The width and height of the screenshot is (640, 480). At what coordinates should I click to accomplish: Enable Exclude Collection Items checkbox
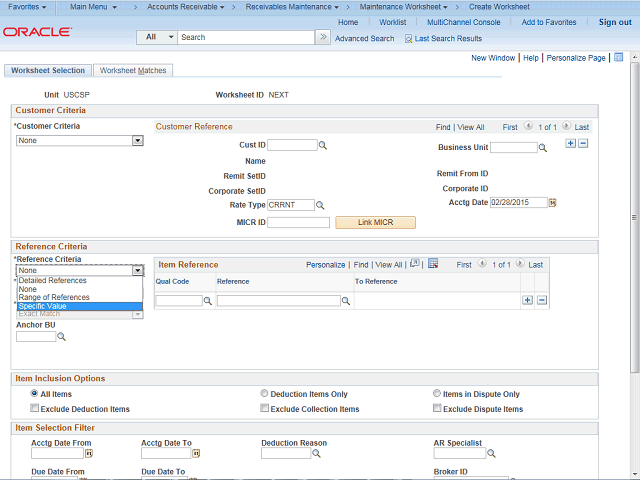coord(264,409)
